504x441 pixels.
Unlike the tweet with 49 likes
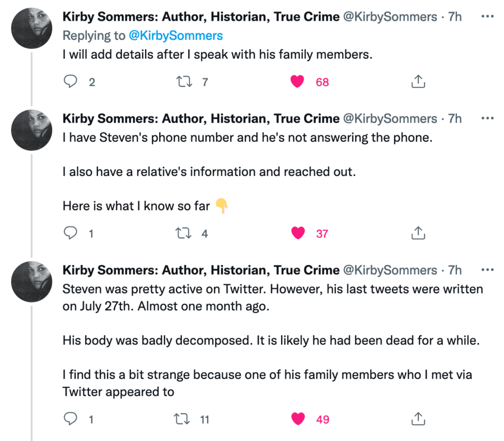297,418
